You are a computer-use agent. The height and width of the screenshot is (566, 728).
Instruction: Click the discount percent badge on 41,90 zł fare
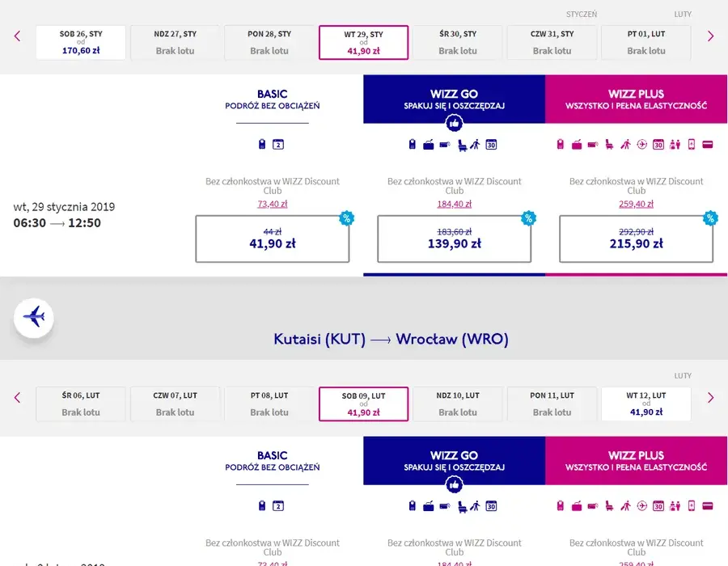click(346, 218)
